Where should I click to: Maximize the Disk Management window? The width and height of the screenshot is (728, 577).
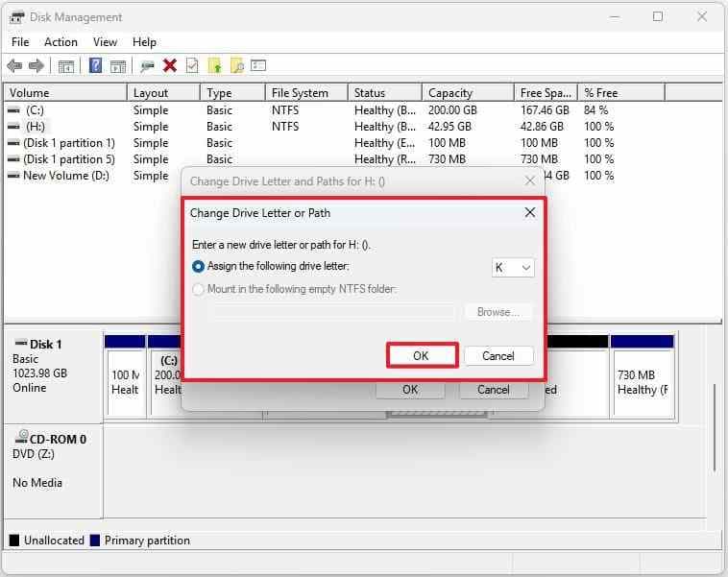click(x=658, y=16)
